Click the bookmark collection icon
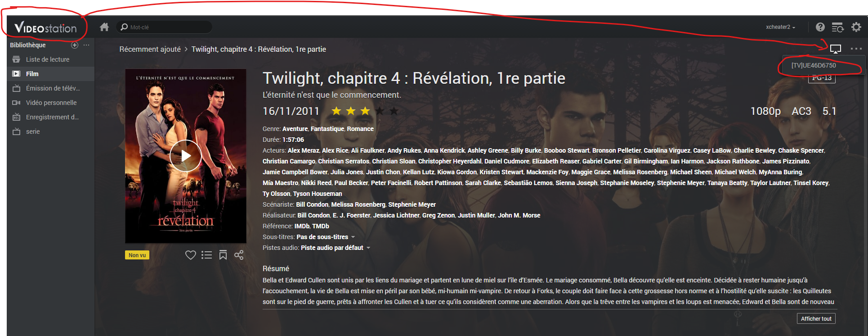This screenshot has width=868, height=336. 223,255
